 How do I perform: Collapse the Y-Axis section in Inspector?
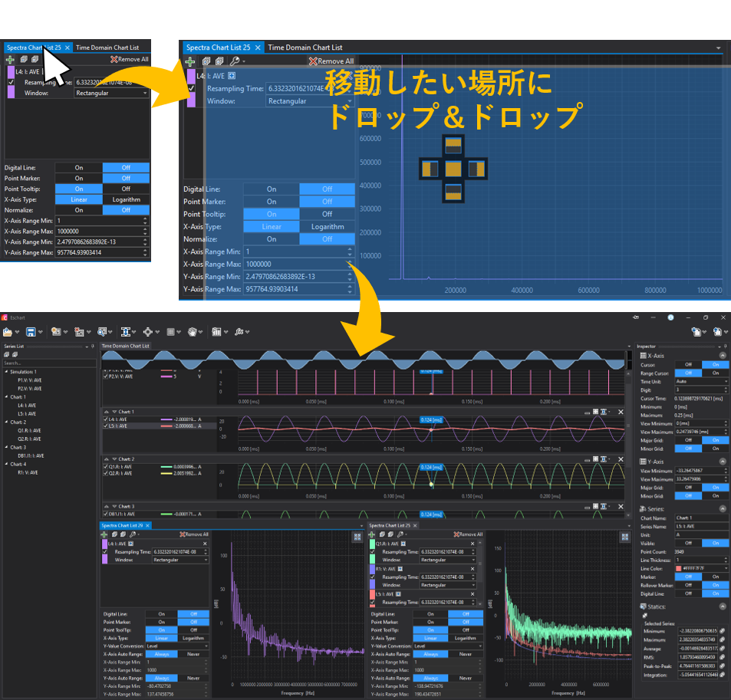pos(723,462)
